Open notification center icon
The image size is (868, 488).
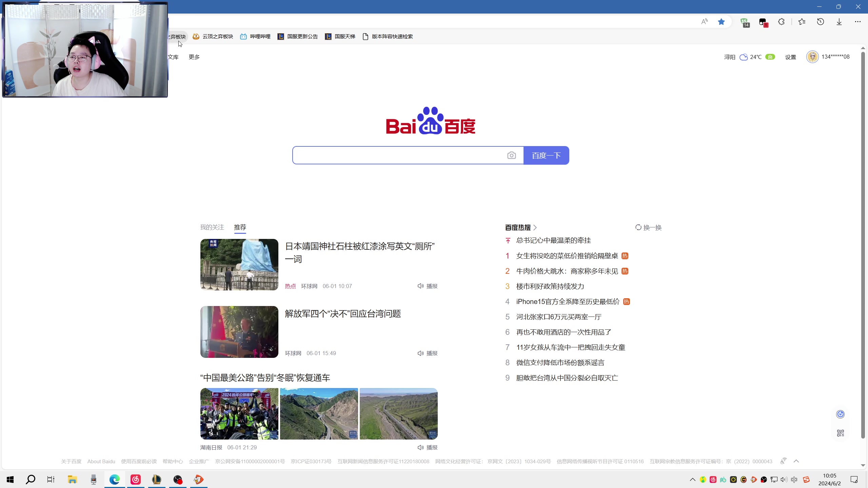coord(854,480)
